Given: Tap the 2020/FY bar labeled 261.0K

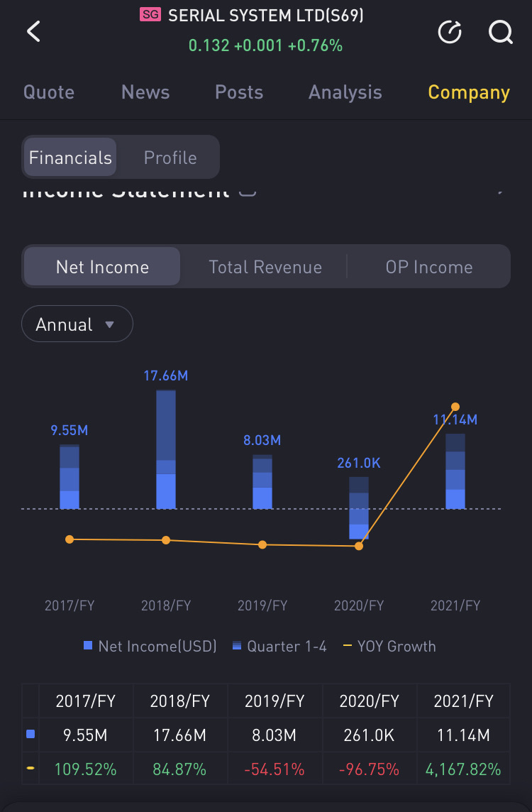Looking at the screenshot, I should pyautogui.click(x=359, y=508).
